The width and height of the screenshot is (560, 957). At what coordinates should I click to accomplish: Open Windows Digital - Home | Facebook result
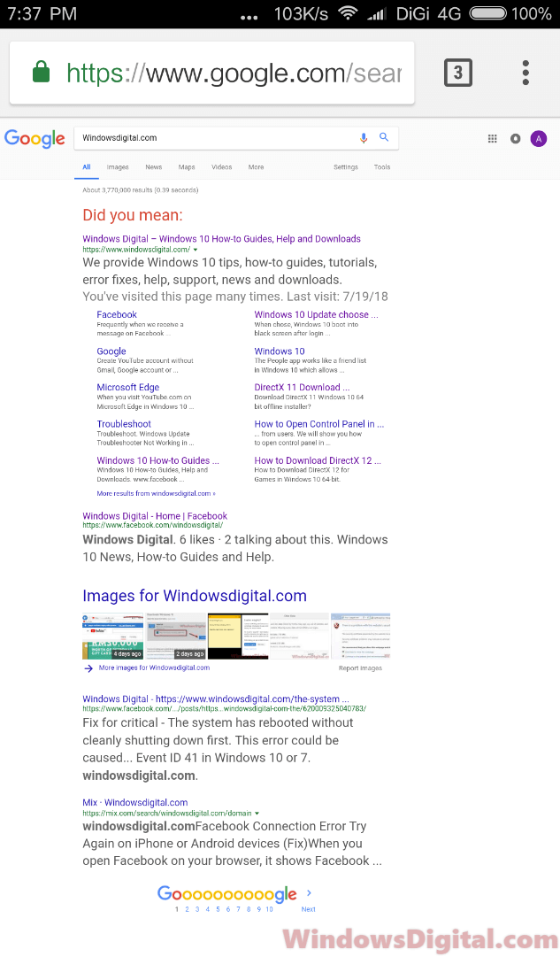pyautogui.click(x=155, y=516)
